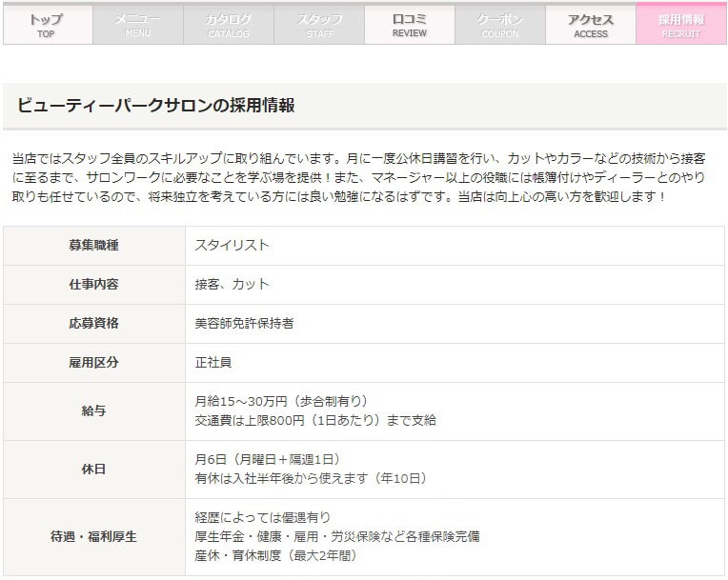Click the 月給15～30万円 salary line
Image resolution: width=728 pixels, height=580 pixels.
pos(280,402)
